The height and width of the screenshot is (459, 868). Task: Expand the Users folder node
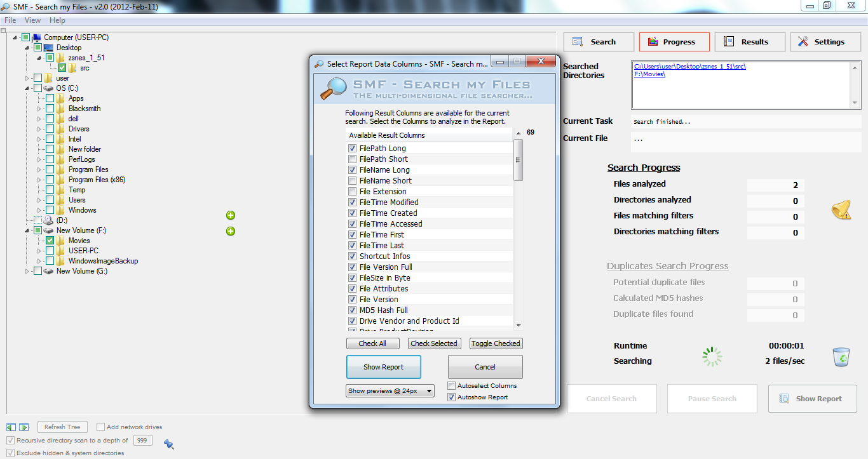[x=39, y=200]
